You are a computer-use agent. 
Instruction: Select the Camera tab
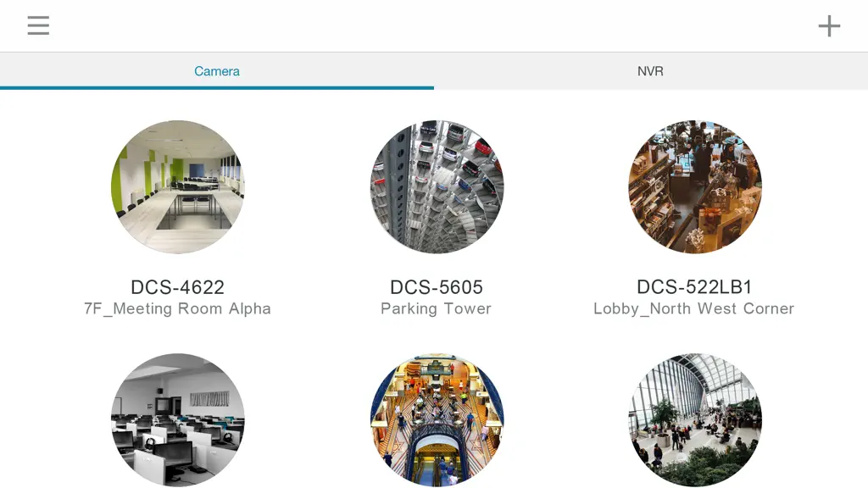coord(217,71)
